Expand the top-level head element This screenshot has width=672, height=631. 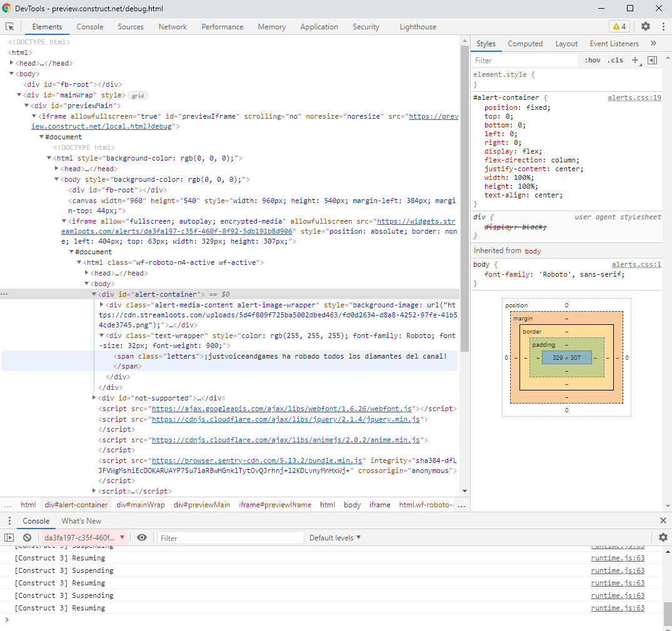pyautogui.click(x=12, y=63)
